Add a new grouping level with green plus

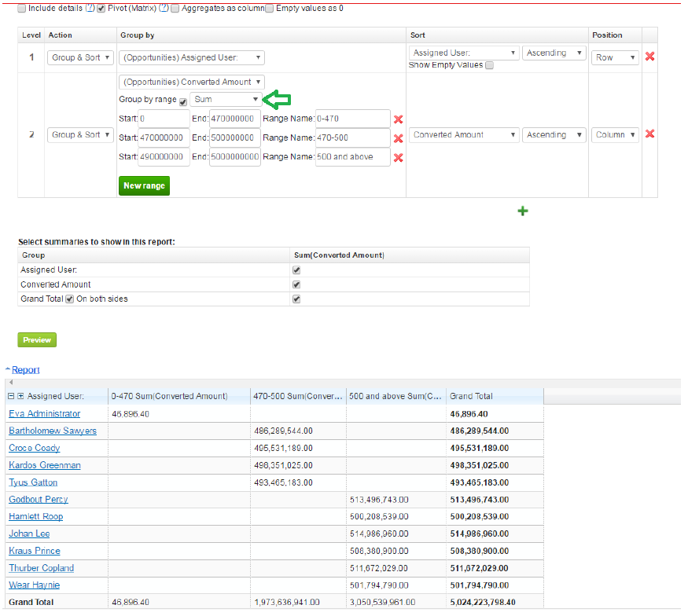(x=523, y=211)
